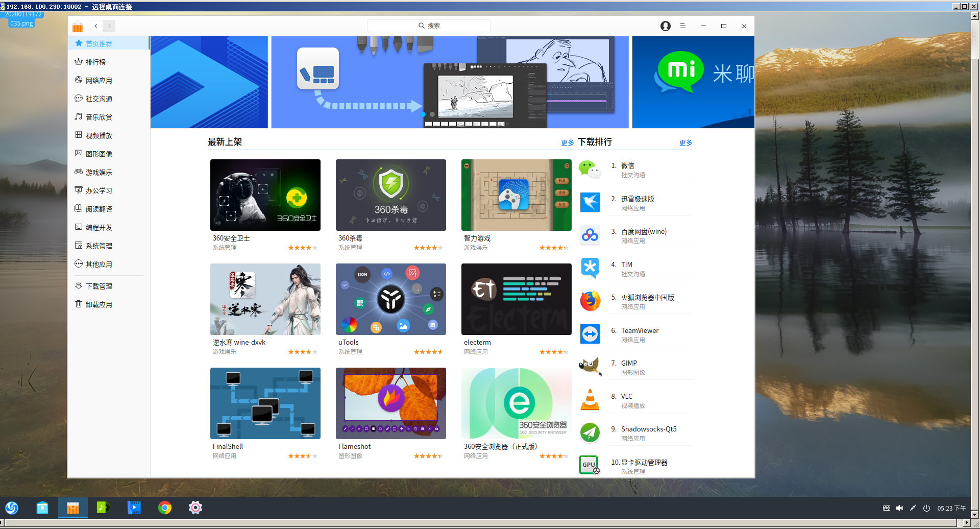980x529 pixels.
Task: Open the uTools app thumbnail
Action: point(390,299)
